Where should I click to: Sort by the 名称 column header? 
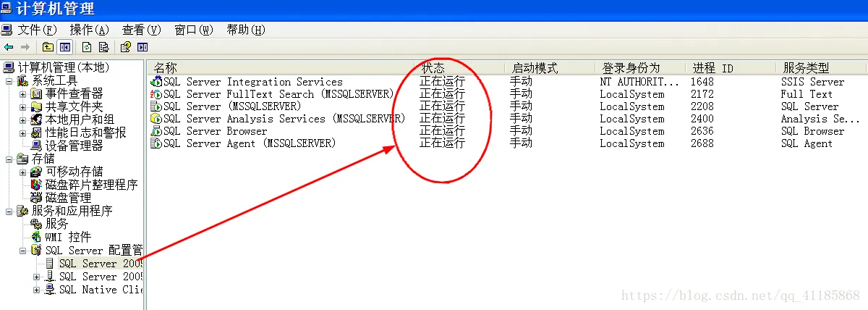(283, 67)
